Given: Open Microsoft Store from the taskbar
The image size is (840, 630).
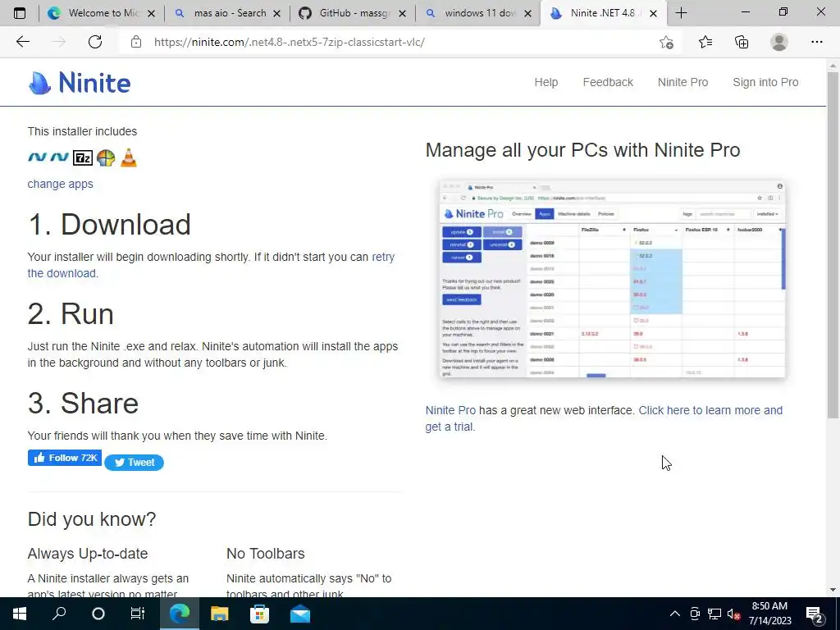Looking at the screenshot, I should coord(259,614).
